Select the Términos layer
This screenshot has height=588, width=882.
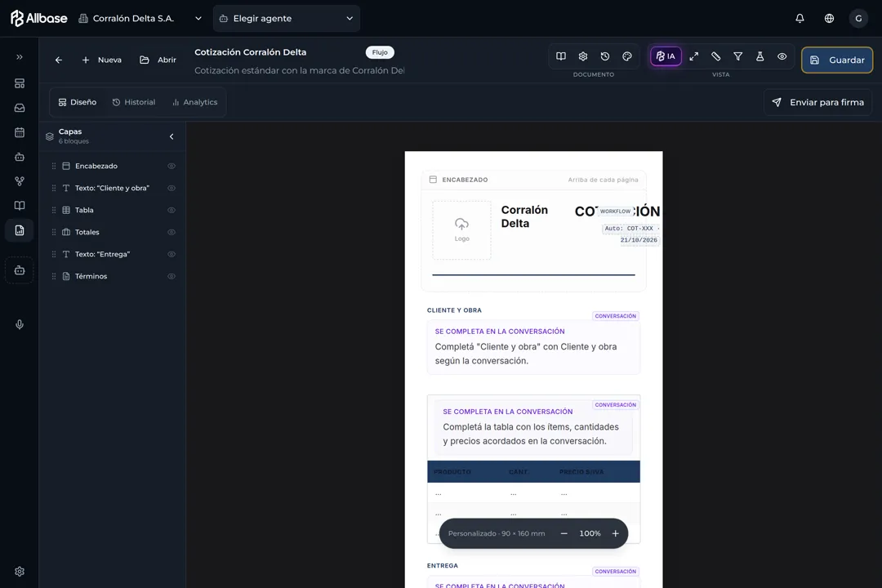pyautogui.click(x=113, y=276)
